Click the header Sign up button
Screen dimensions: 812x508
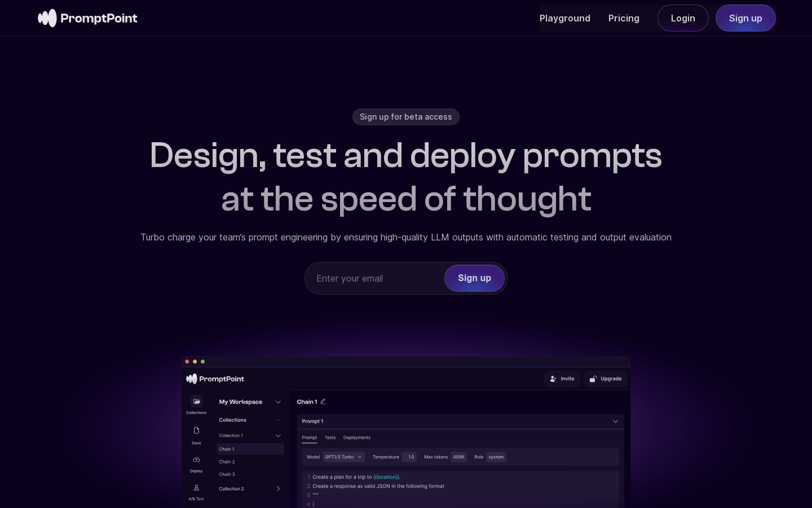pyautogui.click(x=745, y=18)
